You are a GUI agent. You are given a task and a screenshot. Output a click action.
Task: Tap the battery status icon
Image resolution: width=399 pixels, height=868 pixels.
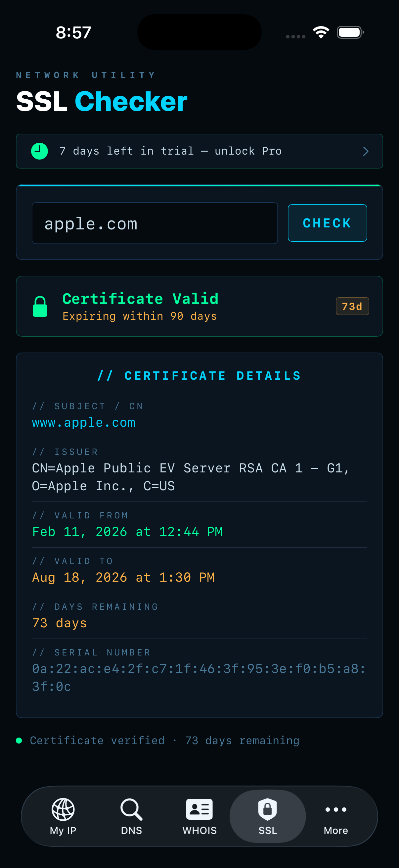point(350,32)
